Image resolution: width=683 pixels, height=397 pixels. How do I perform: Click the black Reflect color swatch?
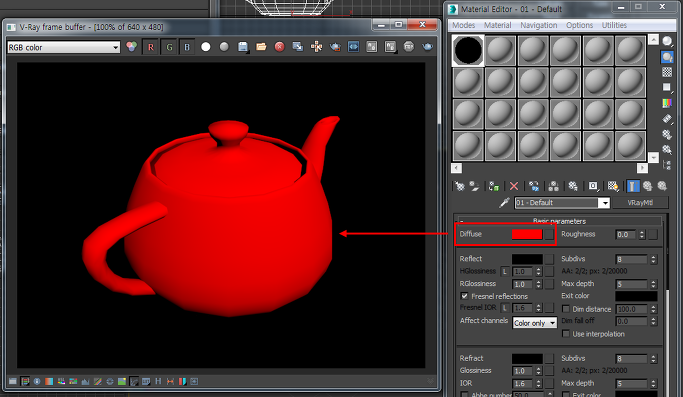tap(527, 259)
